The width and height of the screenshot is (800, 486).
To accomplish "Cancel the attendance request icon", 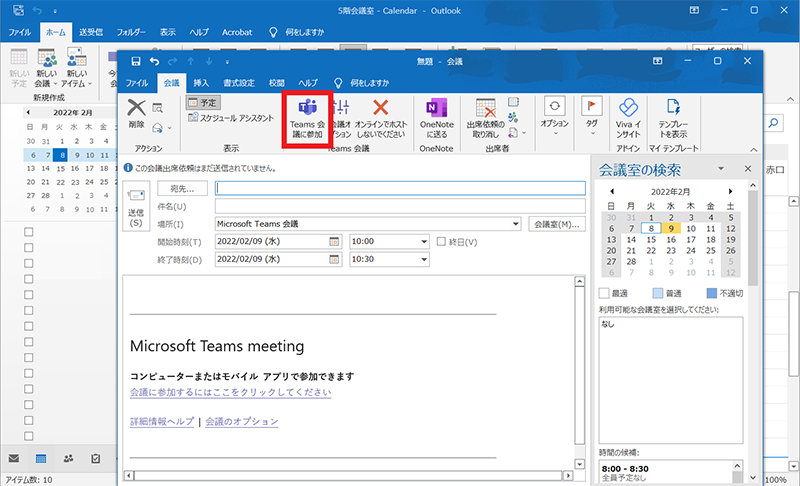I will click(485, 119).
